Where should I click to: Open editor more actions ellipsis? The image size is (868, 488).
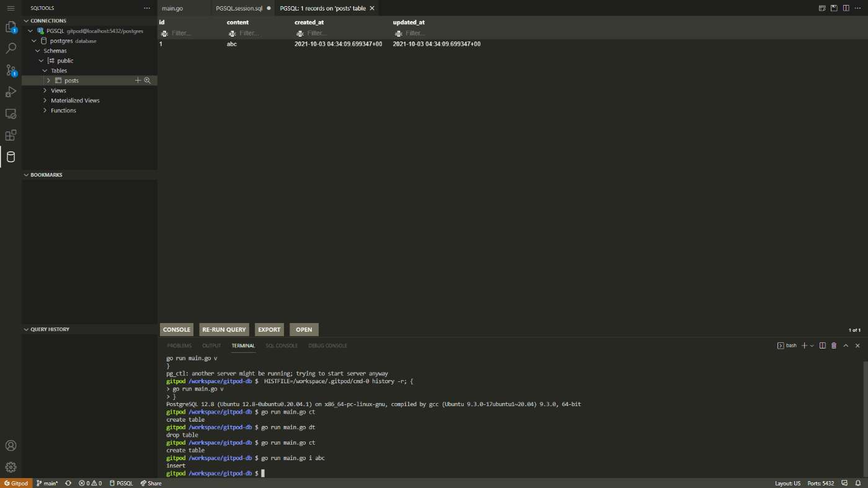857,8
